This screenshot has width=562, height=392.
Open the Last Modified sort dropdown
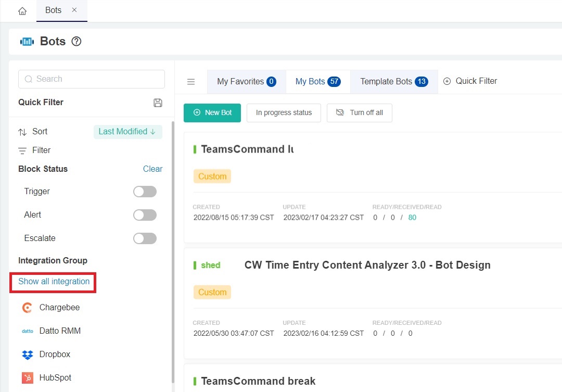(x=127, y=132)
